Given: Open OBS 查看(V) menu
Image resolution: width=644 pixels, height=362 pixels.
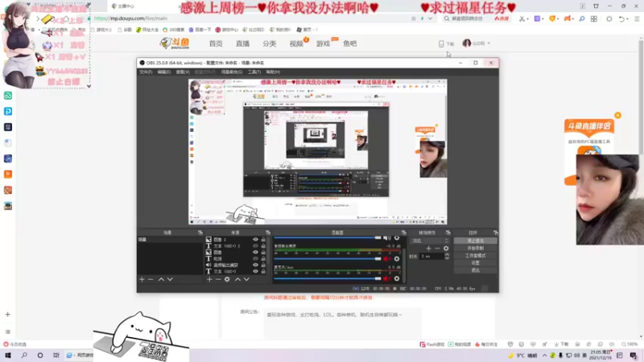Looking at the screenshot, I should point(183,72).
